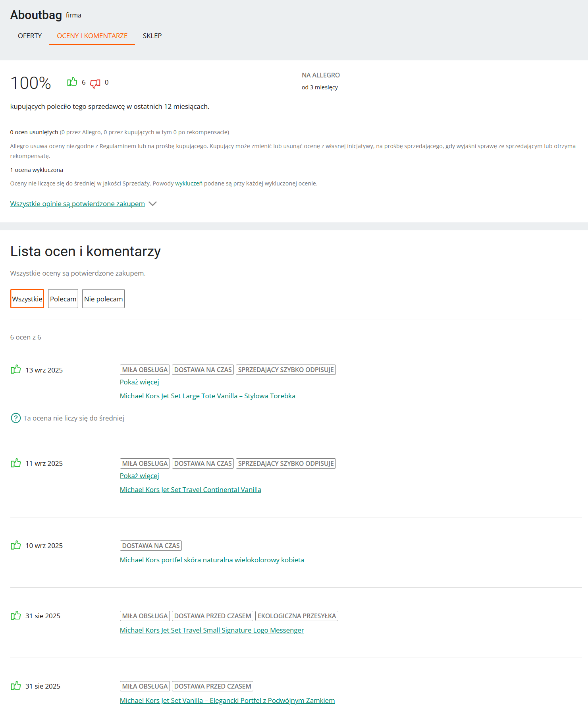The width and height of the screenshot is (588, 714).
Task: Filter ratings by Polecam
Action: tap(63, 299)
